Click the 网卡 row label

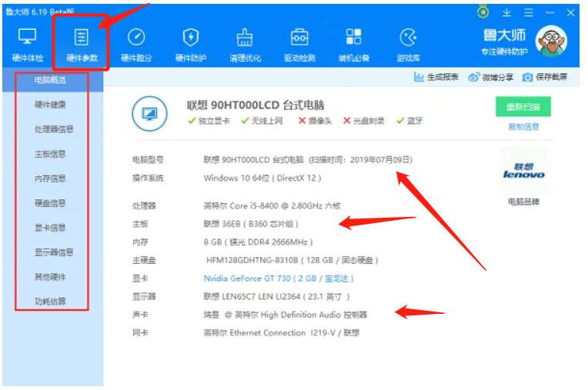[x=140, y=332]
